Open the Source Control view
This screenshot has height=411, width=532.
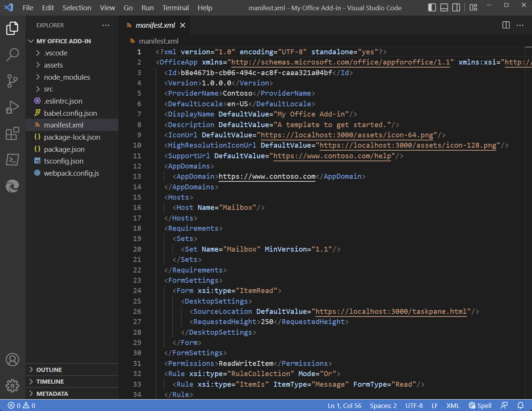click(x=13, y=81)
